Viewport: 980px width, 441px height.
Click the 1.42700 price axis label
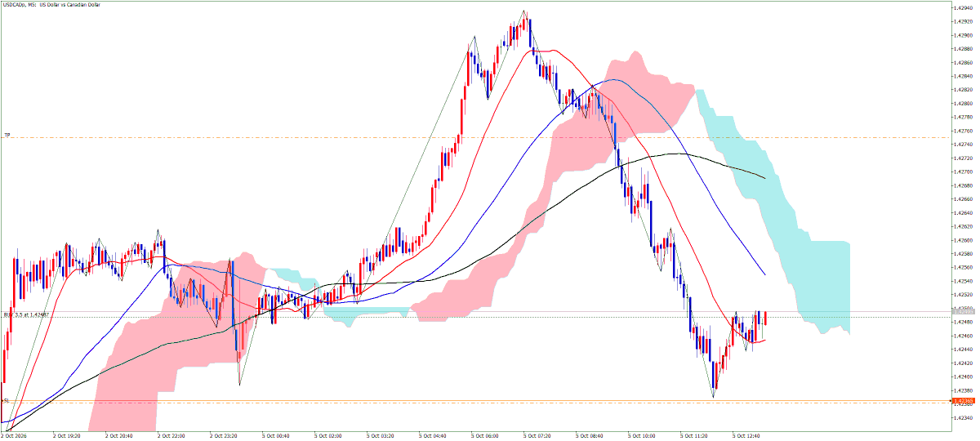point(963,171)
